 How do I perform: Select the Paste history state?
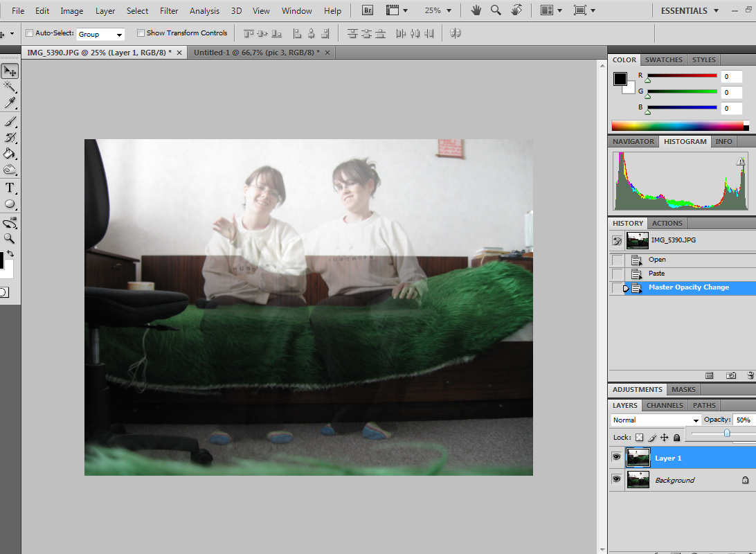656,274
